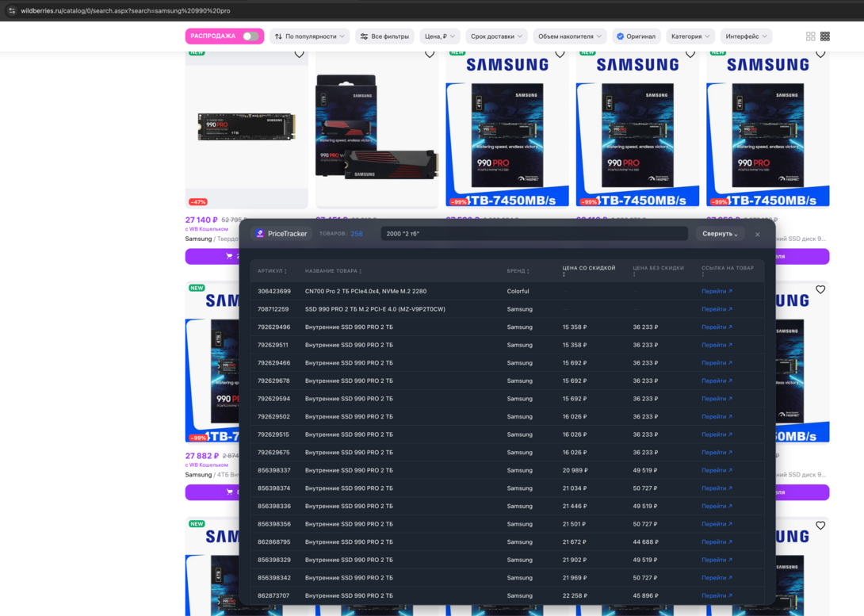The width and height of the screenshot is (864, 616).
Task: Click the 45 896 ₽ undiscounted price
Action: pos(645,595)
